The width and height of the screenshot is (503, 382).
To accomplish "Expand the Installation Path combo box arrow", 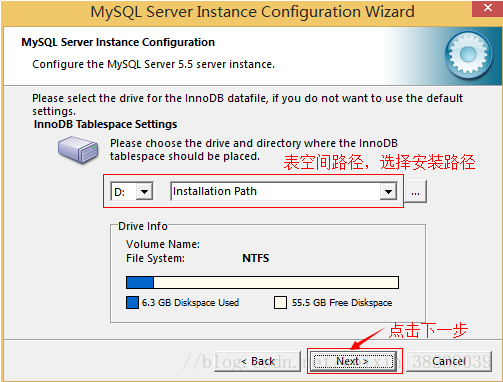I will coord(388,191).
